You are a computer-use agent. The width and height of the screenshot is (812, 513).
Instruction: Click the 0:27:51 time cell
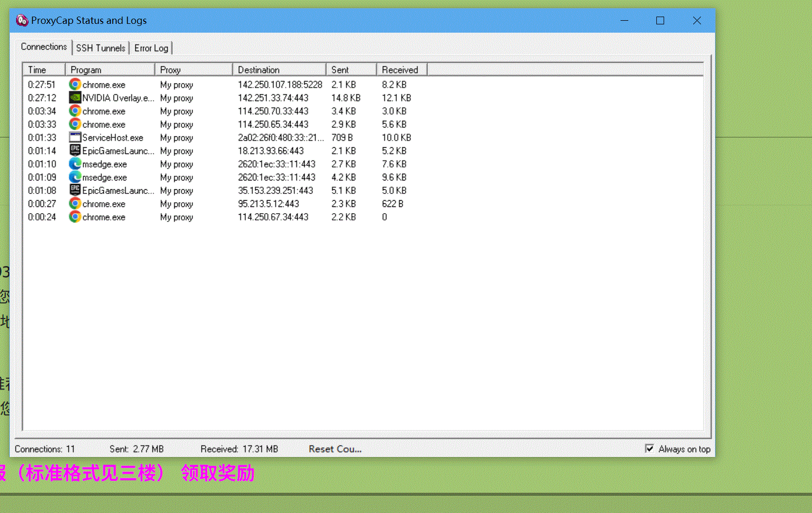click(x=42, y=85)
